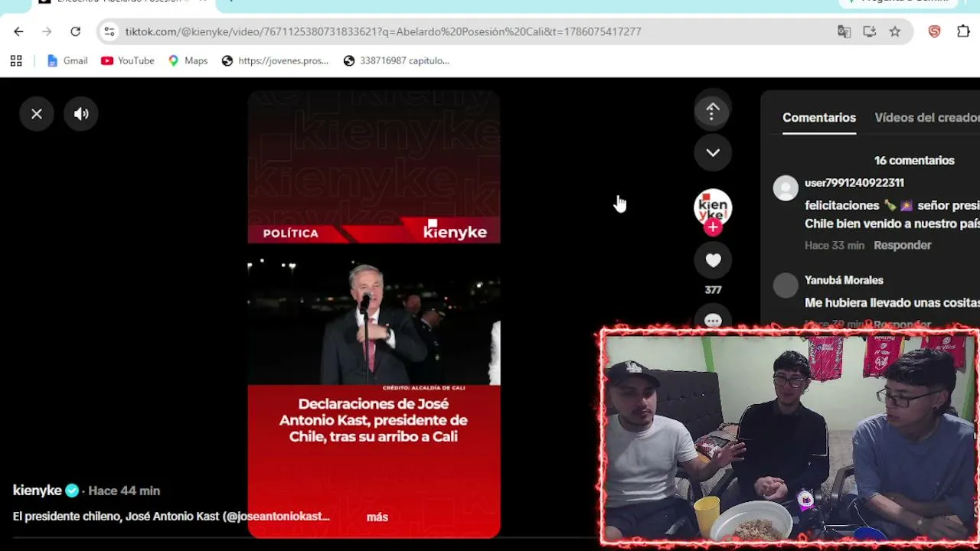980x551 pixels.
Task: Open the Gmail bookmark
Action: 67,60
